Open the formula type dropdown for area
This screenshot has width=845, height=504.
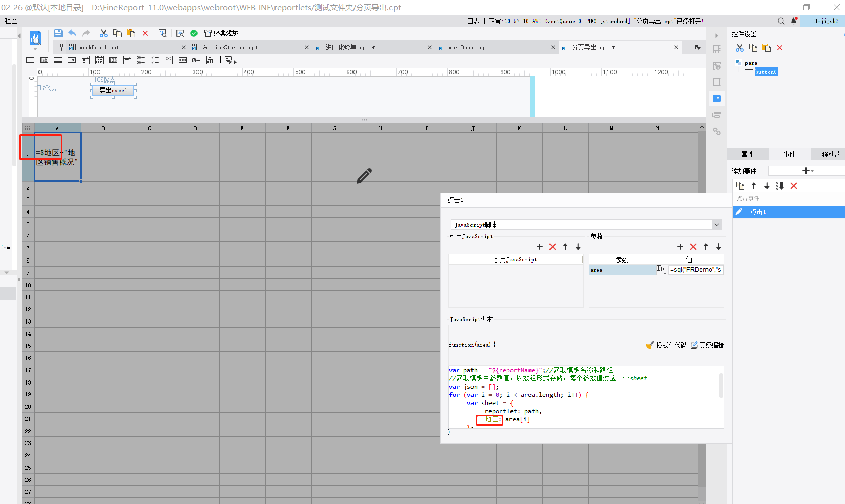662,269
